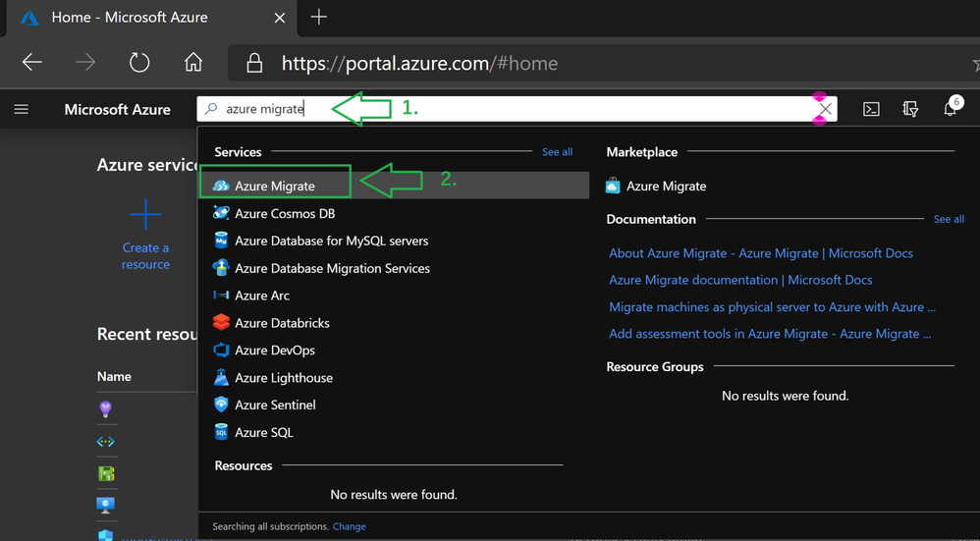
Task: Open the monitor-shaped recent resource icon
Action: coord(106,505)
